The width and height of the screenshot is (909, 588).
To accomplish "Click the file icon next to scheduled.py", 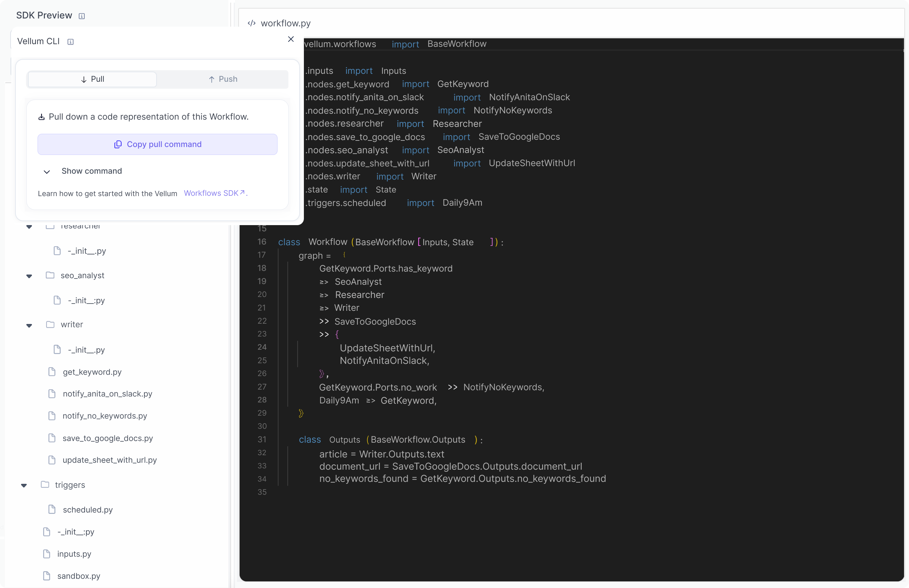I will 52,509.
